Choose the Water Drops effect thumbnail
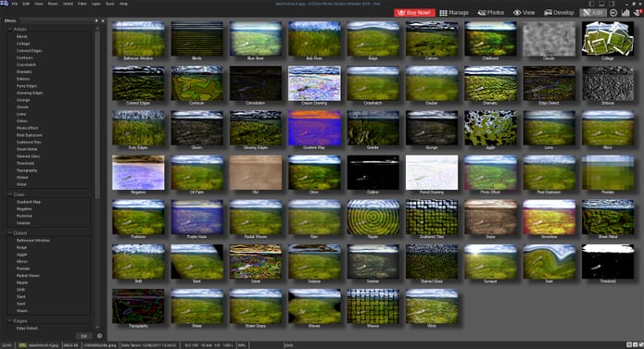 click(x=256, y=306)
